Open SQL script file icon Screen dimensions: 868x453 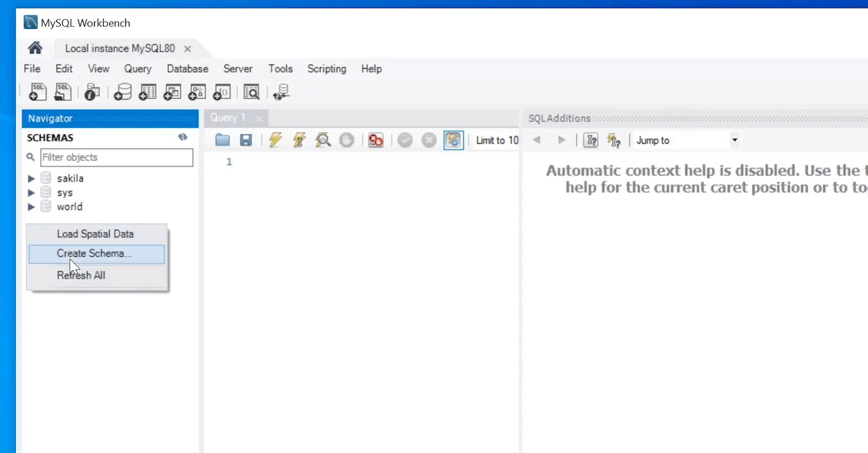[x=63, y=92]
